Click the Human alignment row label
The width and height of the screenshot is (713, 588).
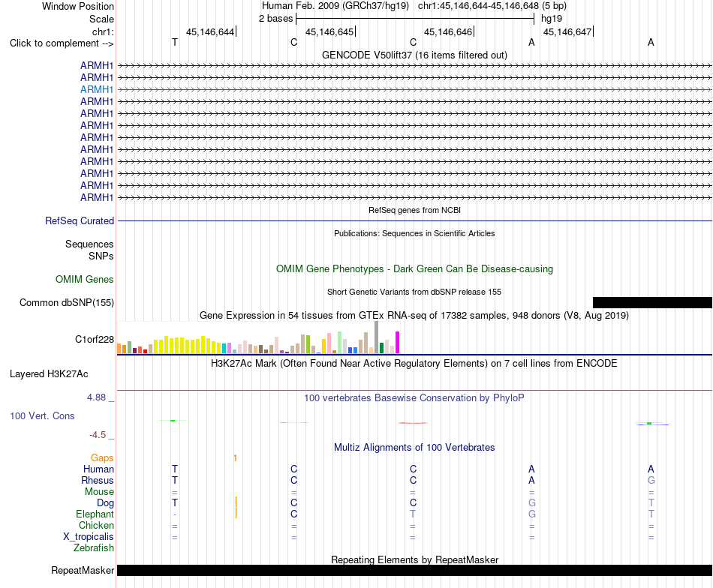click(x=98, y=469)
